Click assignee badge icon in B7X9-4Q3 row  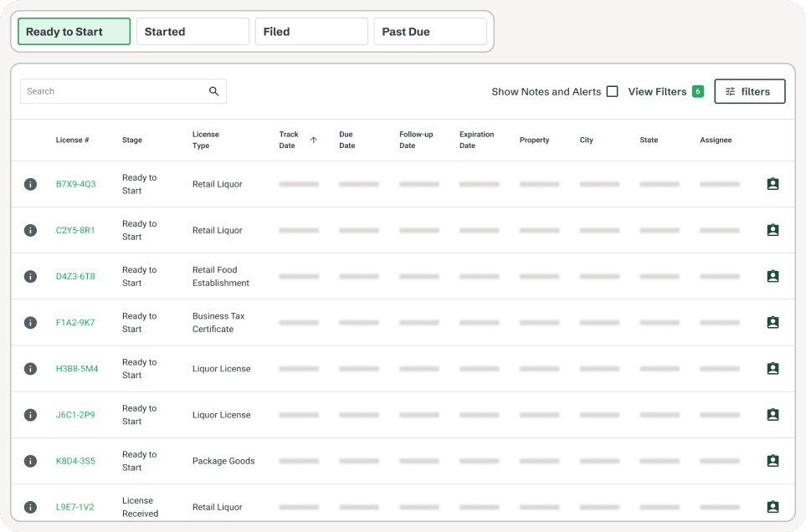point(773,184)
